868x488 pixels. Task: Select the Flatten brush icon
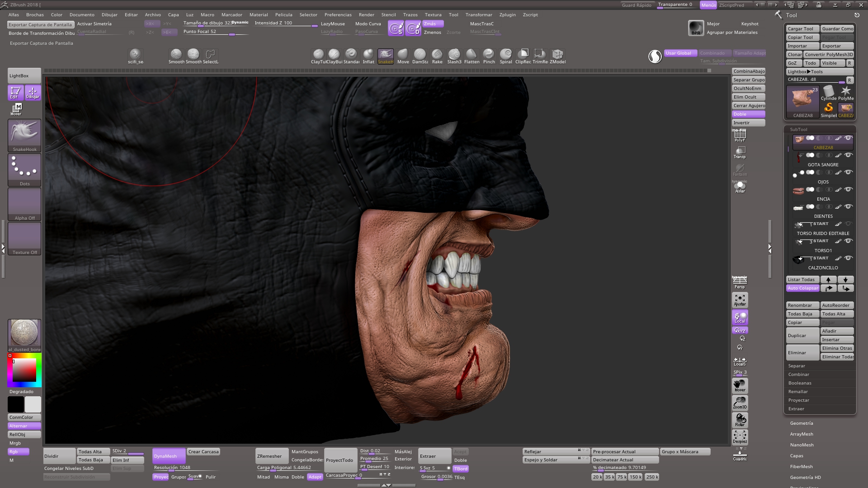click(472, 56)
